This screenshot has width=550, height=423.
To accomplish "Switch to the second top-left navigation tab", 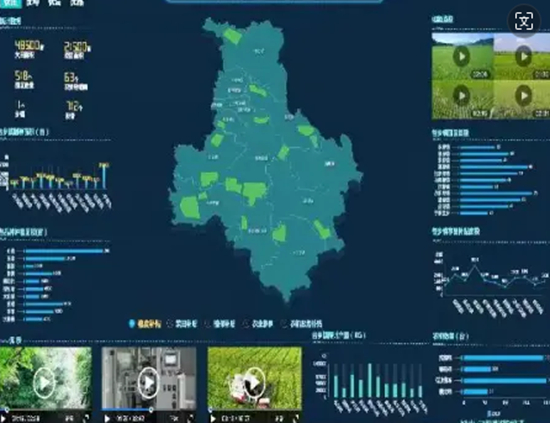I will coord(33,3).
